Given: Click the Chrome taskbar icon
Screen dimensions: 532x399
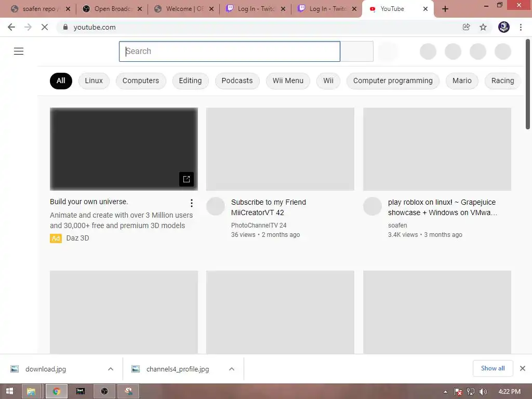Looking at the screenshot, I should pyautogui.click(x=56, y=391).
